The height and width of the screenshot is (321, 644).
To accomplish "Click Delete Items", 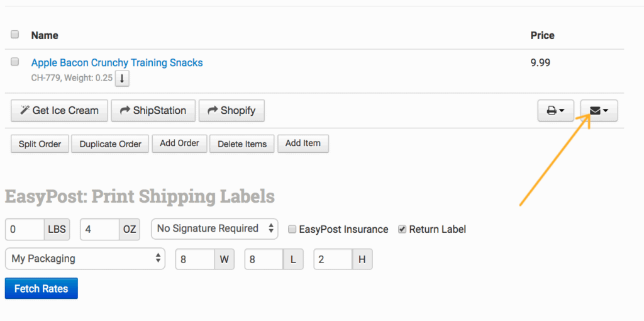I will 242,144.
